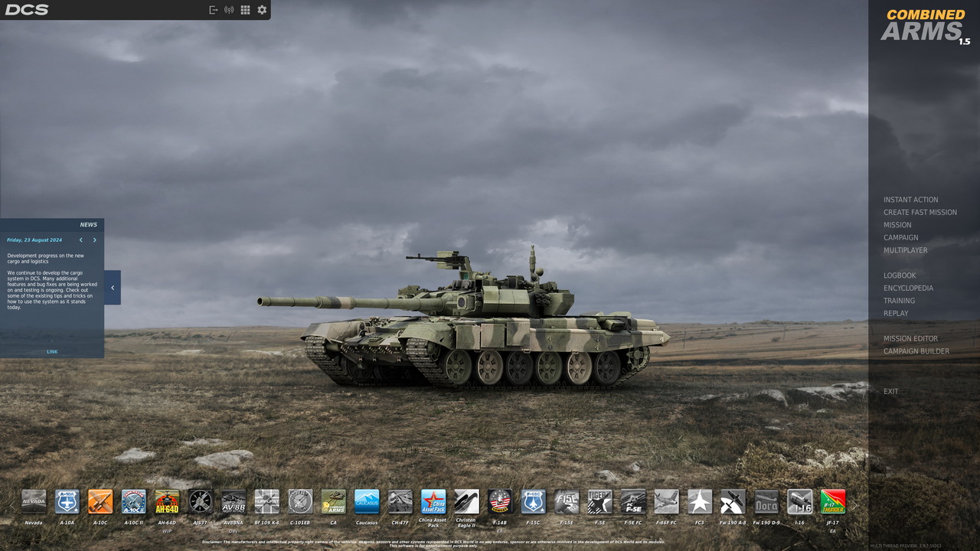Open the settings gear in the top bar

(x=262, y=10)
